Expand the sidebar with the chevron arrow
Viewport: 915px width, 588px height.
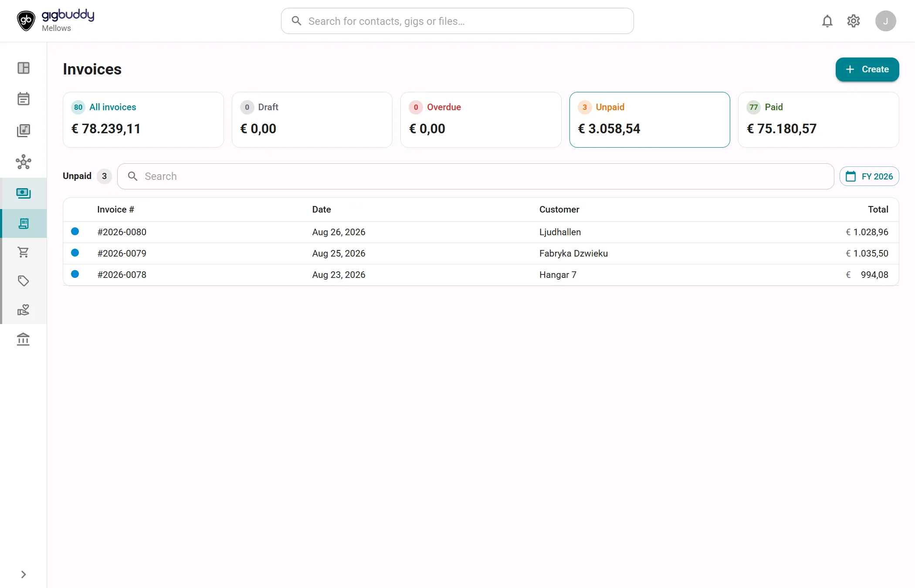(24, 574)
